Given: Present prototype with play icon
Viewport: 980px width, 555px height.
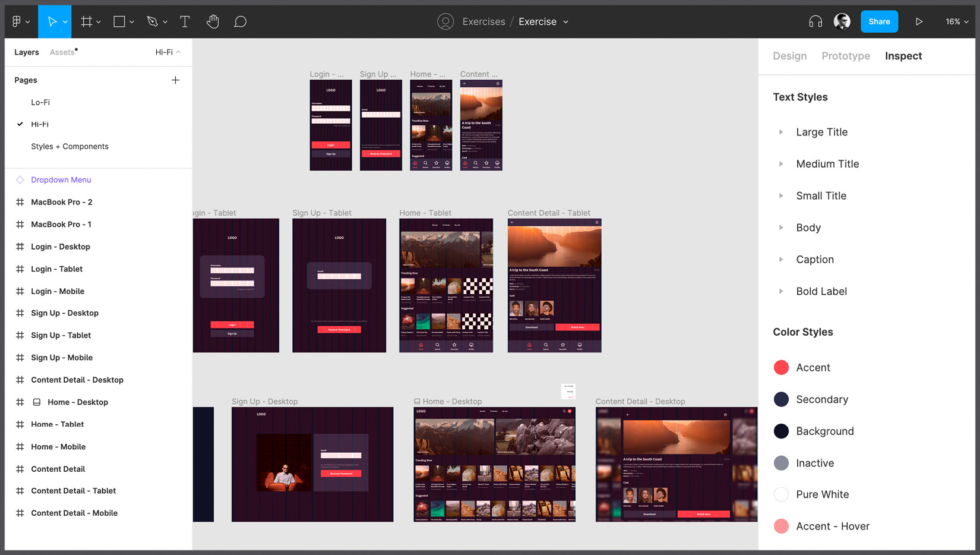Looking at the screenshot, I should [x=919, y=21].
